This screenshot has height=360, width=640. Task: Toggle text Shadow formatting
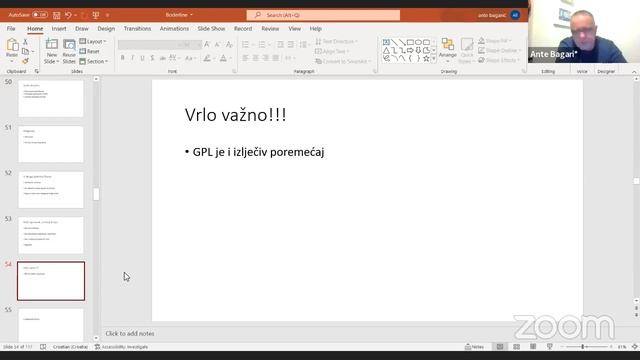tap(152, 58)
